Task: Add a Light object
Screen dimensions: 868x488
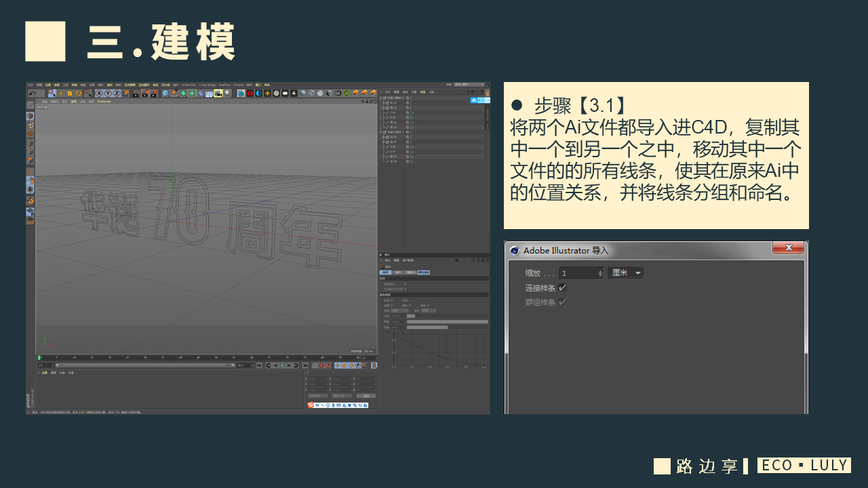Action: click(x=226, y=94)
